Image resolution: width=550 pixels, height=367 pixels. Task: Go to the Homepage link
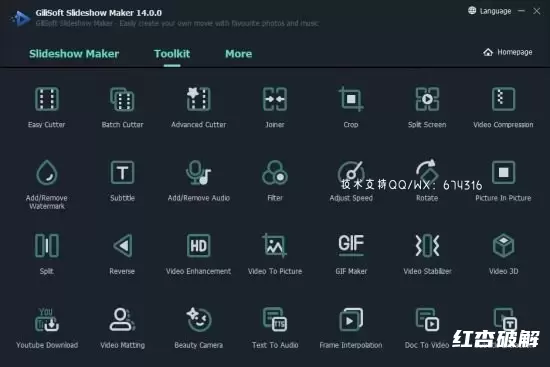click(x=508, y=52)
